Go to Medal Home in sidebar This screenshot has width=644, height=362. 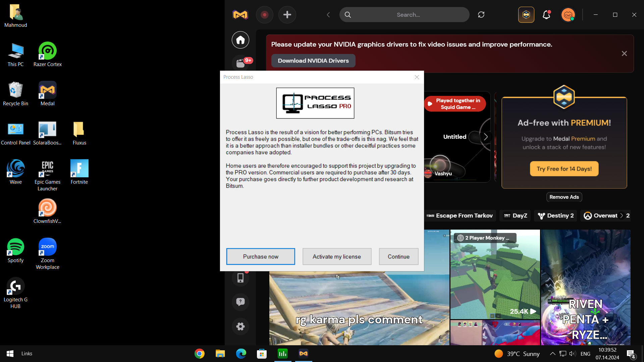(x=240, y=40)
